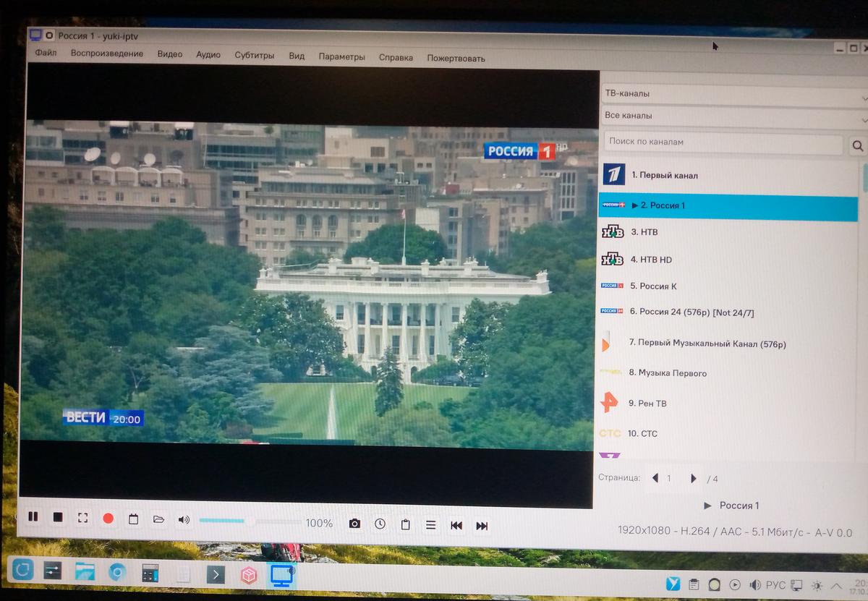Open the TV guide calendar icon

pos(133,519)
